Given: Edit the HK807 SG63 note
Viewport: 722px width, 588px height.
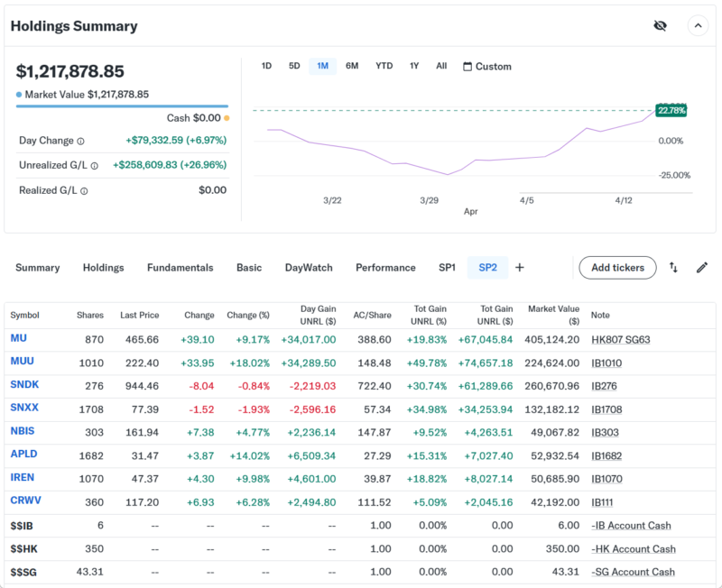Looking at the screenshot, I should pyautogui.click(x=620, y=339).
